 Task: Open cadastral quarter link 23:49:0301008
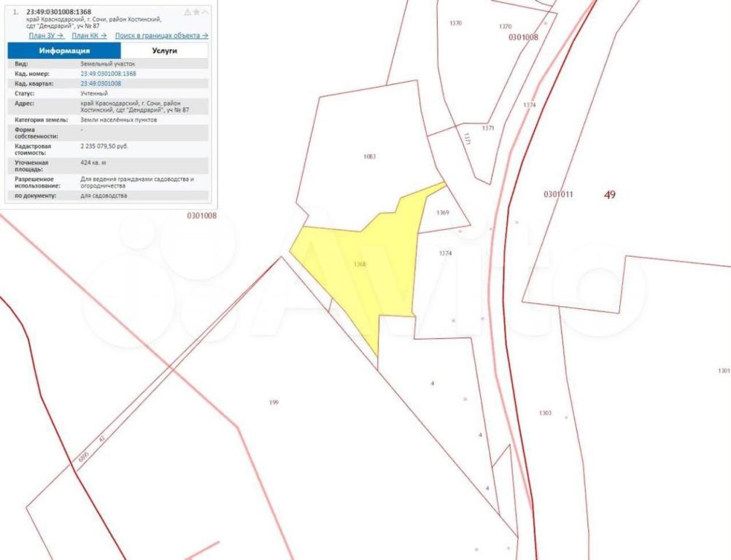click(x=101, y=84)
